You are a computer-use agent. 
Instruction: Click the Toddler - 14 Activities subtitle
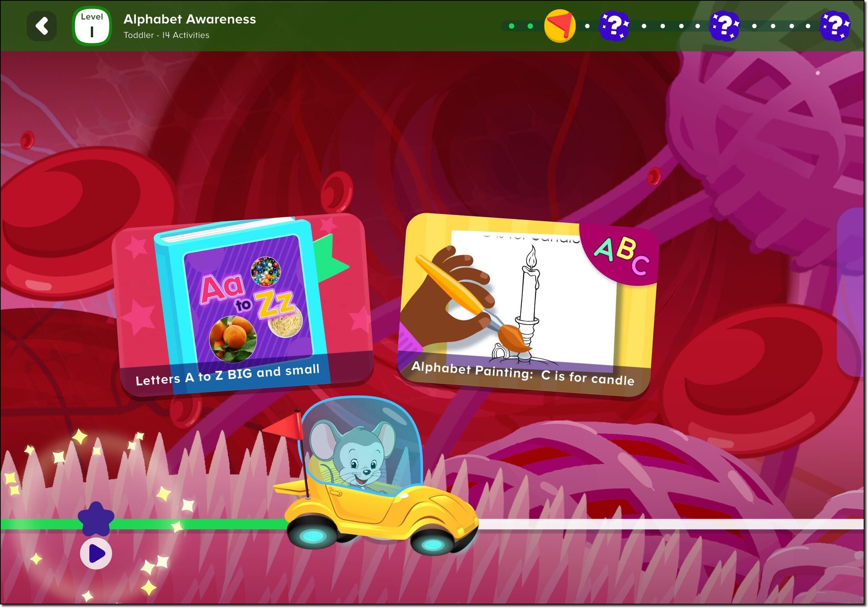tap(166, 35)
